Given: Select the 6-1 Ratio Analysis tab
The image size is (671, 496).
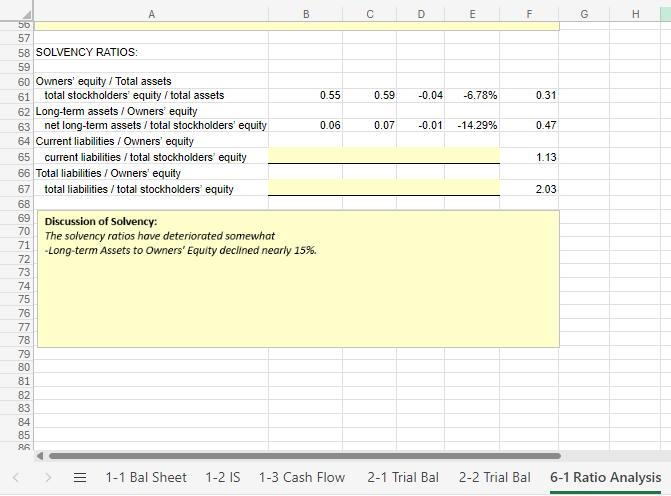Looking at the screenshot, I should [x=606, y=477].
